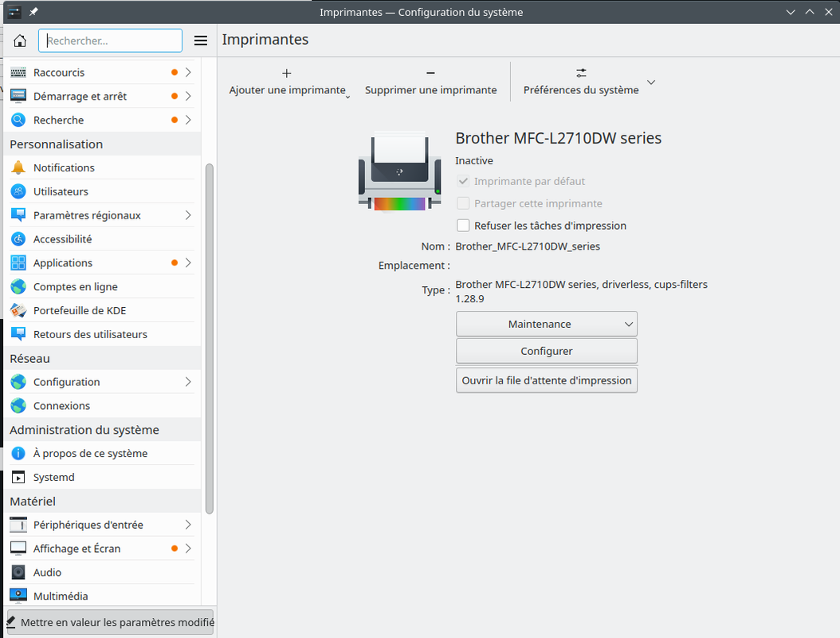Open the Systemd settings page
Screen dimensions: 840x638
click(x=102, y=477)
